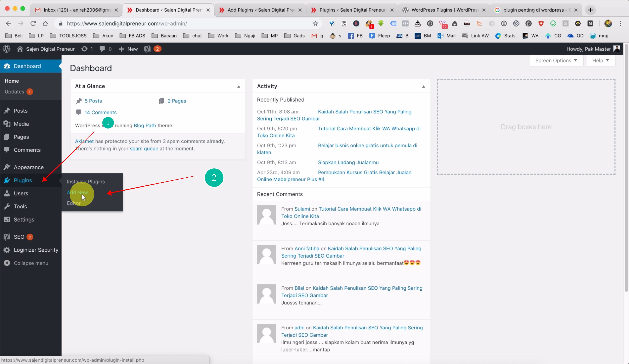Click the browser address bar
Viewport: 629px width, 364px height.
pos(175,23)
